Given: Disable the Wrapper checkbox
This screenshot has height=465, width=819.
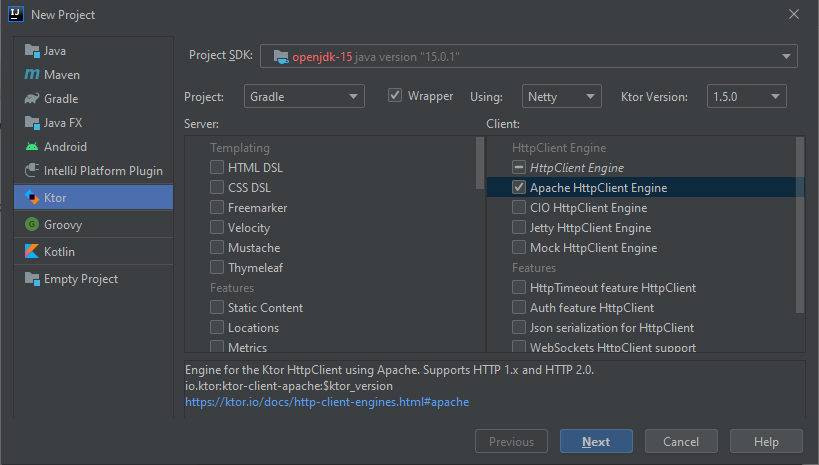Looking at the screenshot, I should pos(395,96).
